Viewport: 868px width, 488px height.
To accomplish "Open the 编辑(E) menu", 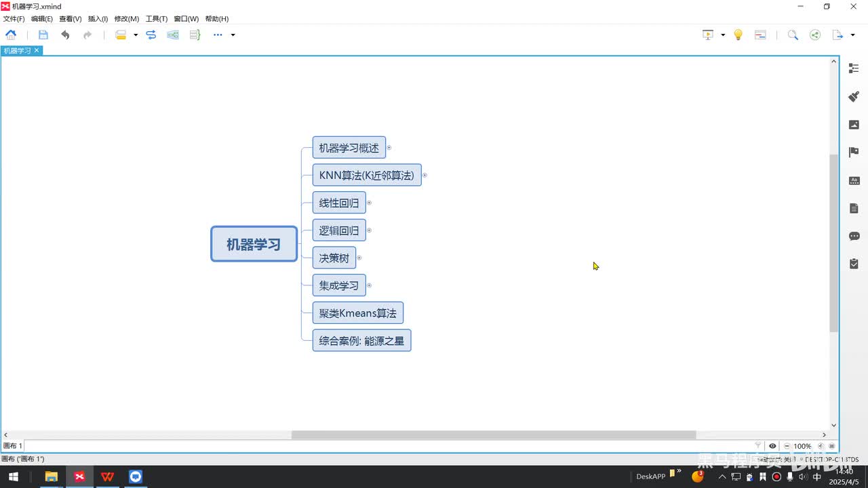I will (42, 19).
